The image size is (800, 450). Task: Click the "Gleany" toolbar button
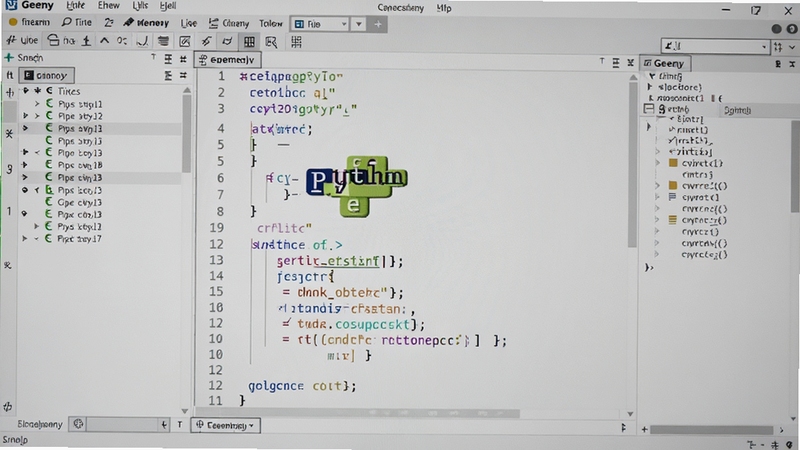[x=229, y=23]
